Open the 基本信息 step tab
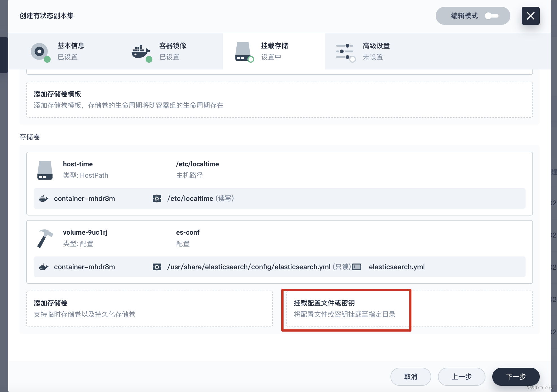The image size is (557, 392). 71,51
